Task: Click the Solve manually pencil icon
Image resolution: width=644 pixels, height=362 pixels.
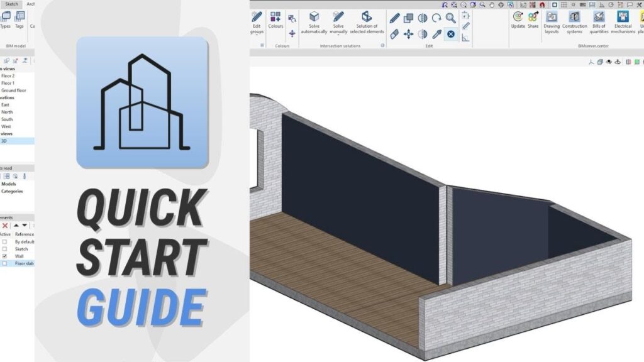Action: pos(338,17)
